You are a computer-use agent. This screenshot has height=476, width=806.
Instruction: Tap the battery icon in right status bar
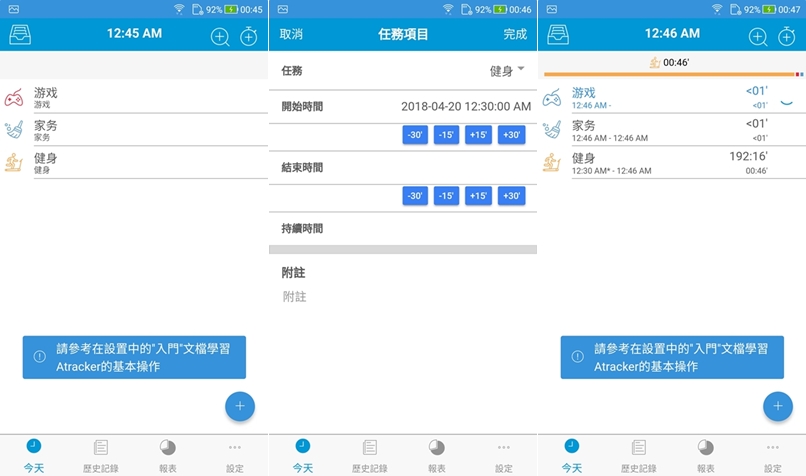click(769, 9)
